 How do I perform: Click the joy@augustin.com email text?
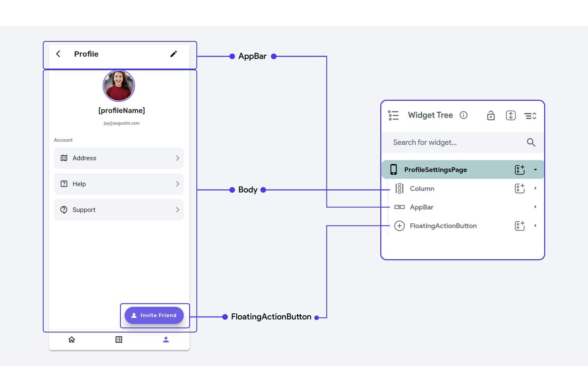(x=122, y=123)
